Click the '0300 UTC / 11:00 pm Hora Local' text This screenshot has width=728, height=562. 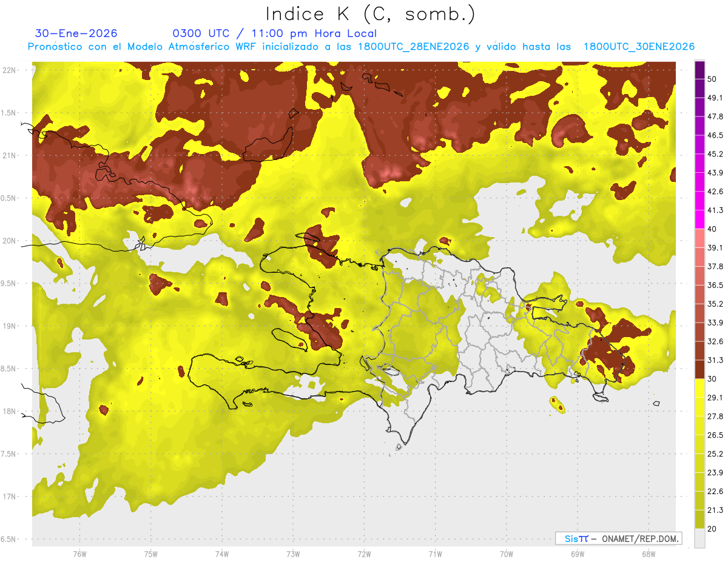click(x=275, y=33)
